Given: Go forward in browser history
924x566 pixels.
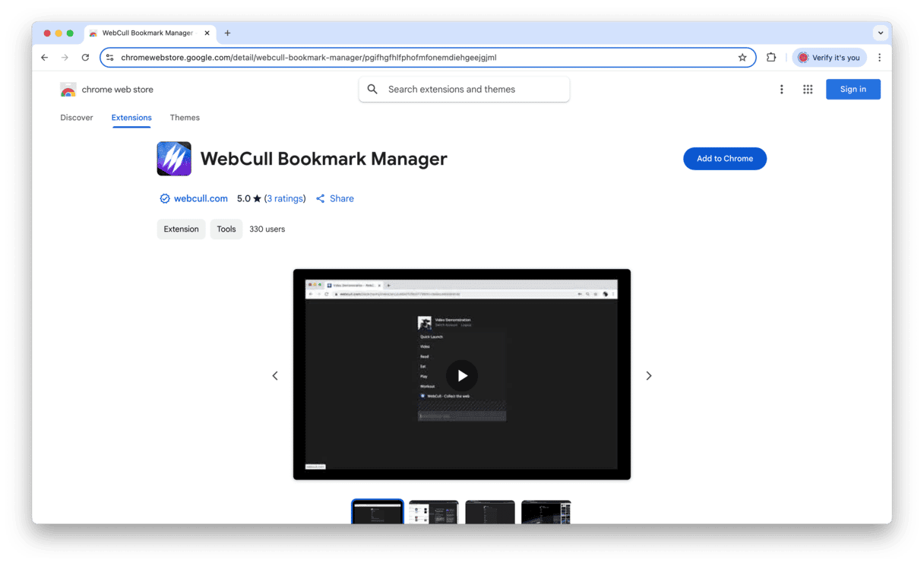Looking at the screenshot, I should coord(65,58).
